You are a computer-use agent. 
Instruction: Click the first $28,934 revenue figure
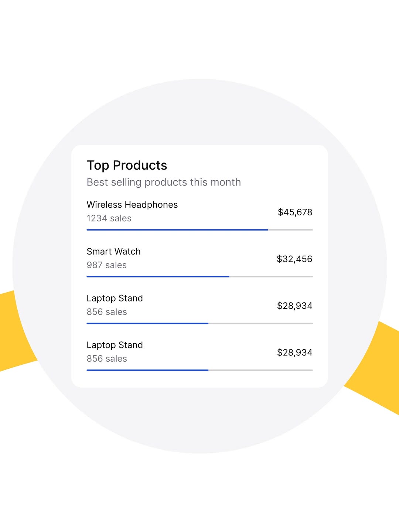click(x=294, y=306)
